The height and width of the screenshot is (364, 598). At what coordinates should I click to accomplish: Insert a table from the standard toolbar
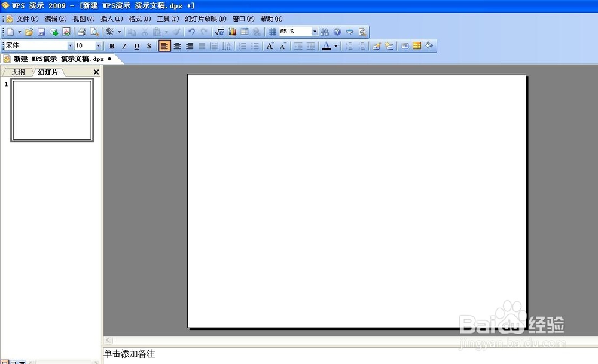[x=245, y=32]
